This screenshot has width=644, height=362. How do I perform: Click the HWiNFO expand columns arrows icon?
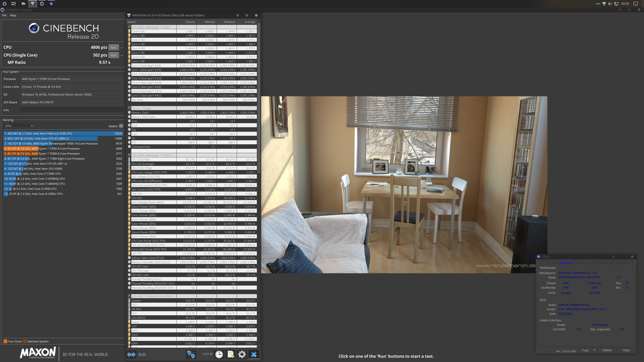pyautogui.click(x=131, y=354)
